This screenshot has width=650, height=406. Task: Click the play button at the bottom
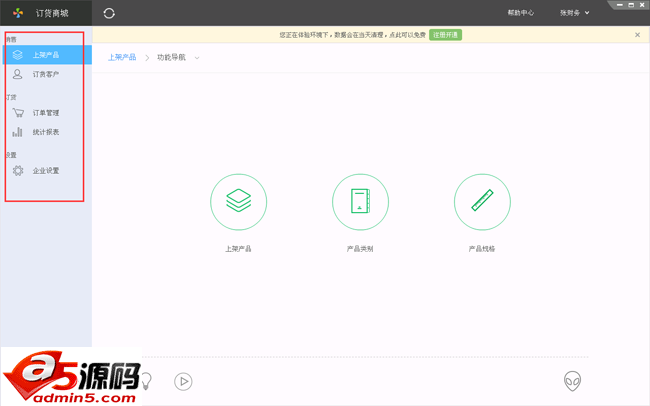pyautogui.click(x=183, y=381)
